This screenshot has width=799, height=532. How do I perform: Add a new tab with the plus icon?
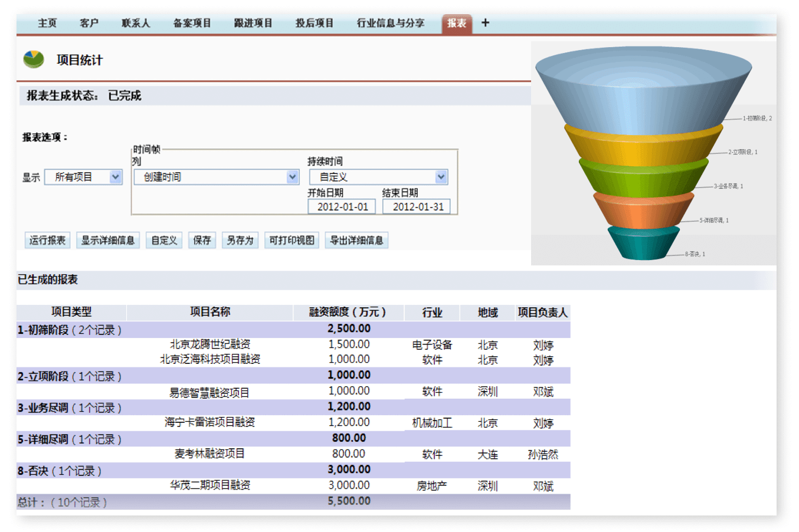click(485, 23)
